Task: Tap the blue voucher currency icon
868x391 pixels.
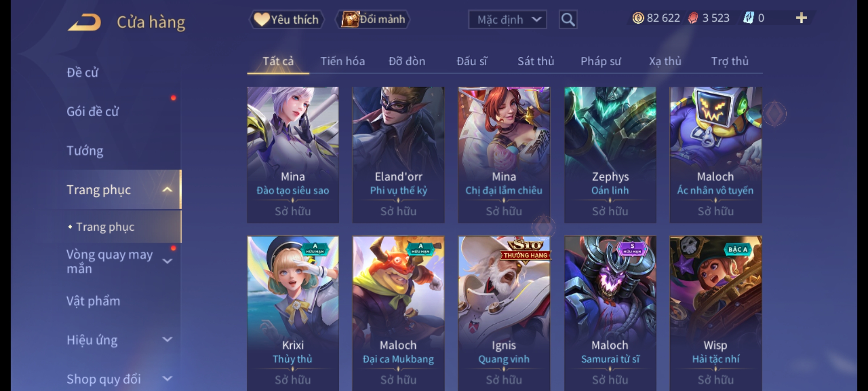Action: (x=748, y=18)
